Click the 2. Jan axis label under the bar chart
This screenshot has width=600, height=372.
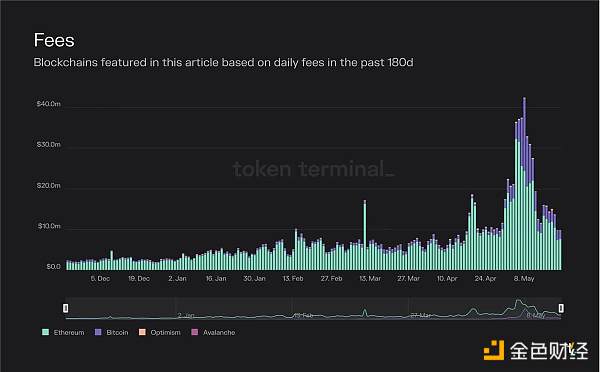(178, 279)
